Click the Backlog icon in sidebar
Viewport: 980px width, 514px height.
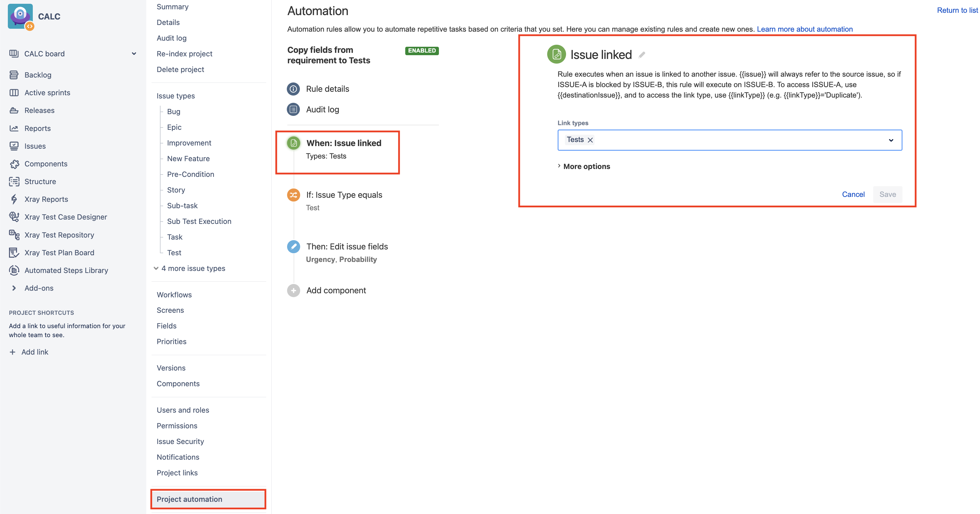coord(14,75)
